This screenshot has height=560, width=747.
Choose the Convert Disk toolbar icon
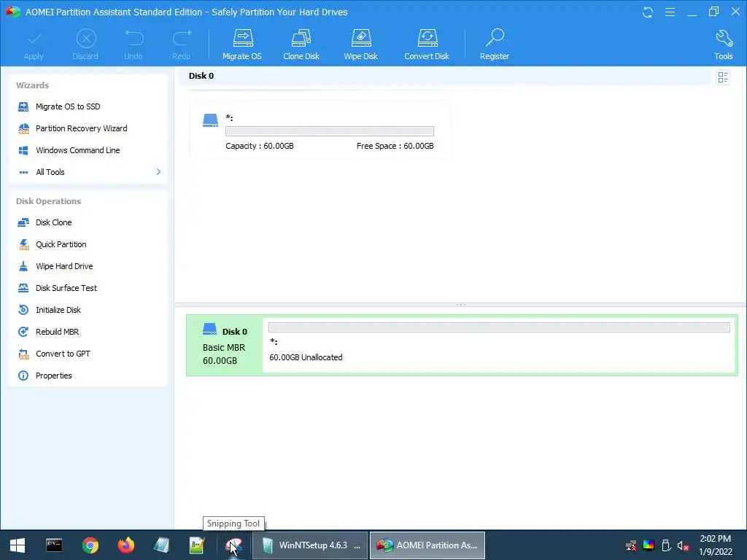coord(427,44)
